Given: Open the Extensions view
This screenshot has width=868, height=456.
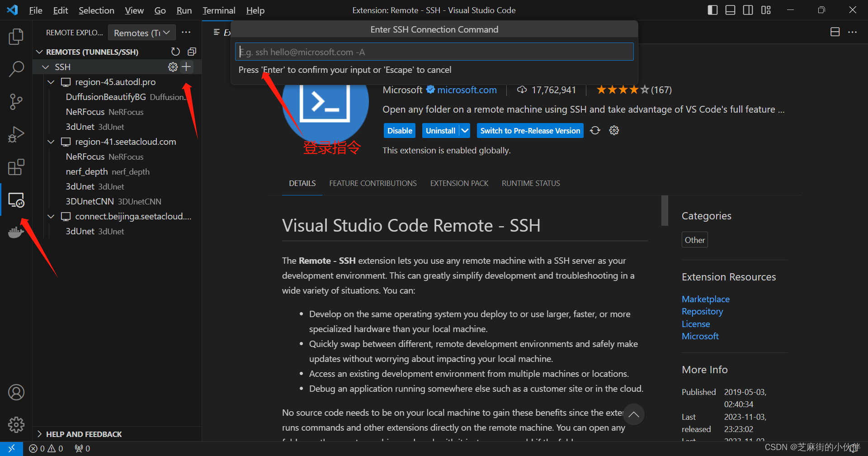Looking at the screenshot, I should click(x=16, y=167).
